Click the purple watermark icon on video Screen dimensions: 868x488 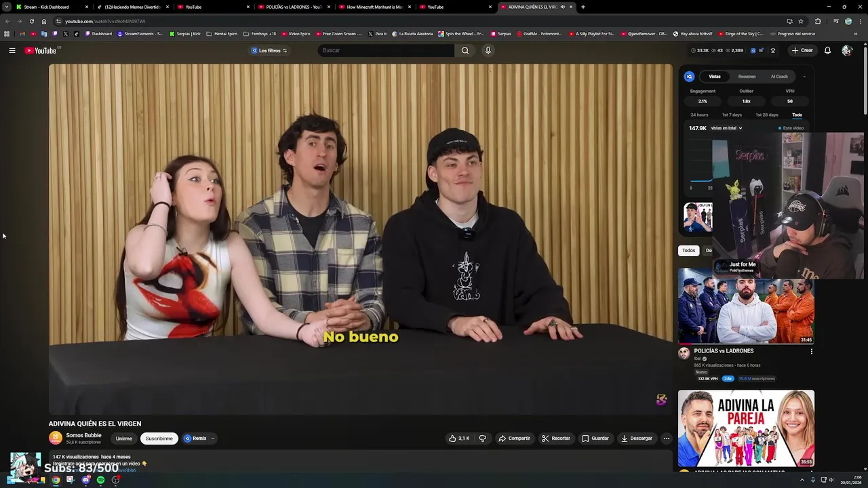pyautogui.click(x=661, y=400)
